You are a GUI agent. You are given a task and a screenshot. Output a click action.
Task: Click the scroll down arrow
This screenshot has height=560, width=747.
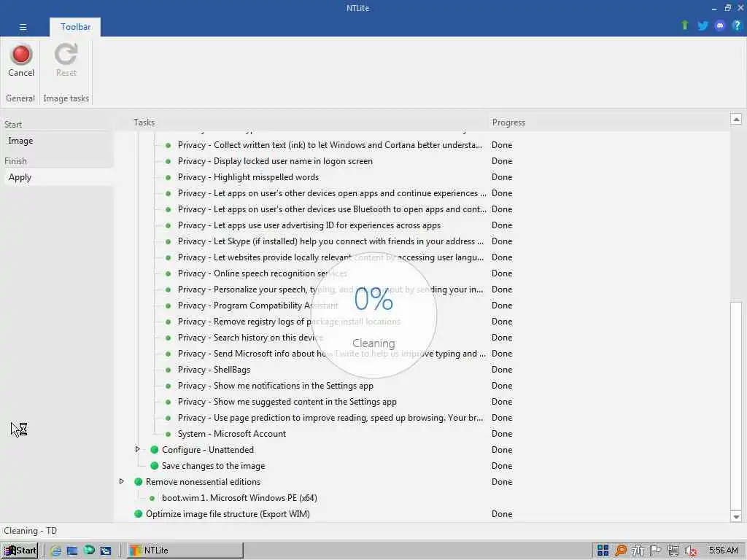click(x=736, y=517)
